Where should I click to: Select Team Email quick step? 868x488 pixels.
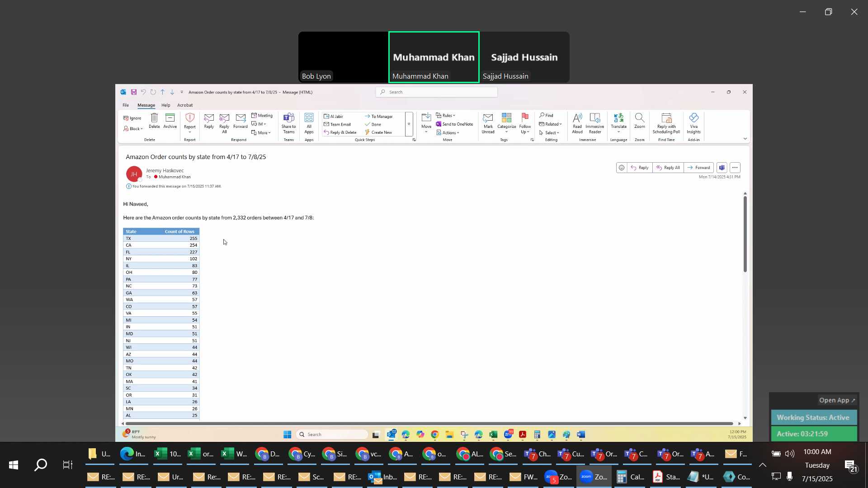point(337,125)
